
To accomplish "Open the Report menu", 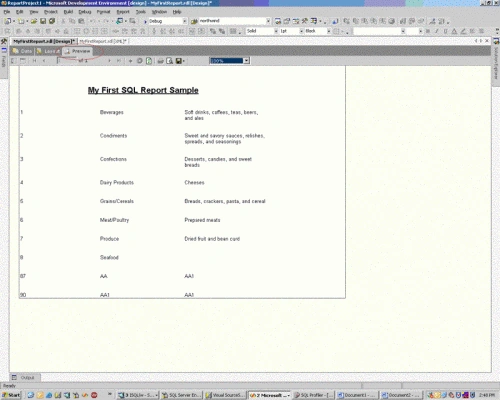I will [123, 12].
